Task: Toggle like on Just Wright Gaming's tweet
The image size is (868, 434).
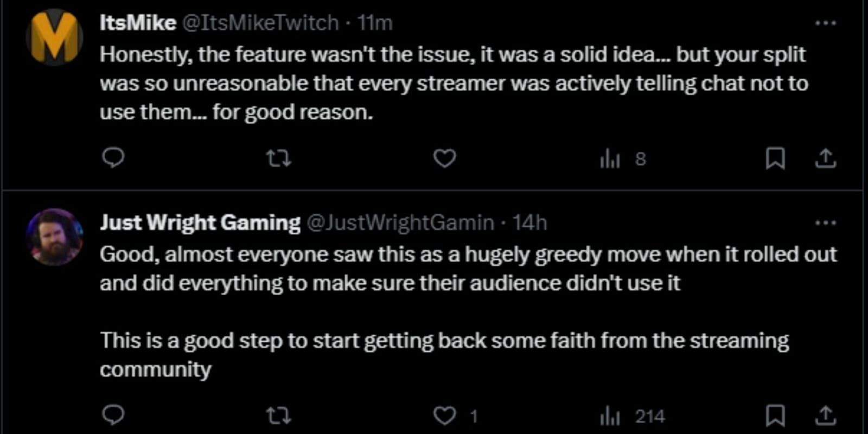Action: [x=445, y=417]
